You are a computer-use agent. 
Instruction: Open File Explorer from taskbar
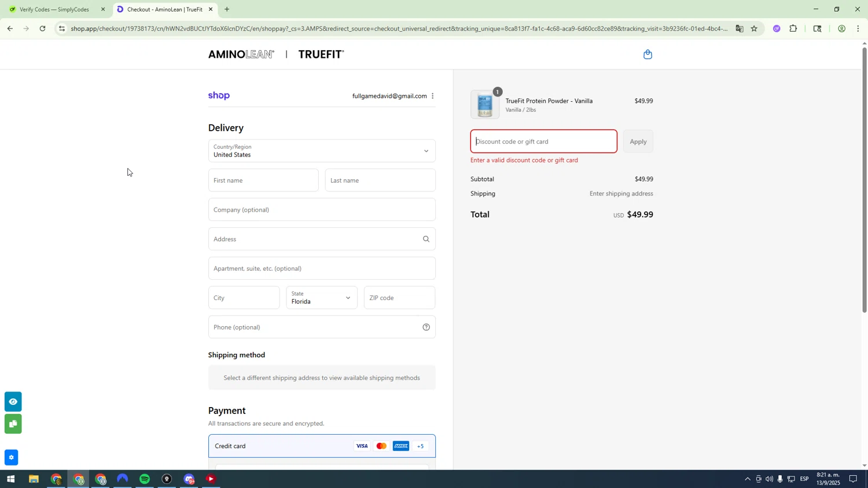[x=34, y=479]
